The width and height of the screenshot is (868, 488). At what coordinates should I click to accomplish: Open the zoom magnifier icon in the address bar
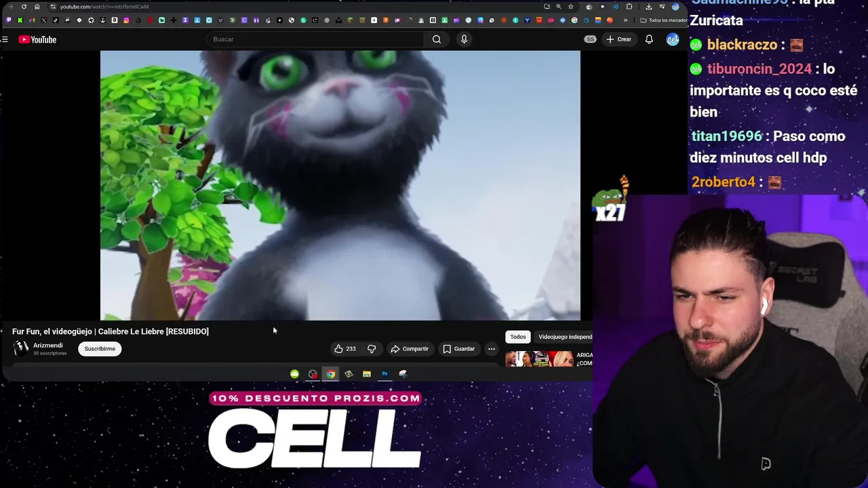[559, 7]
